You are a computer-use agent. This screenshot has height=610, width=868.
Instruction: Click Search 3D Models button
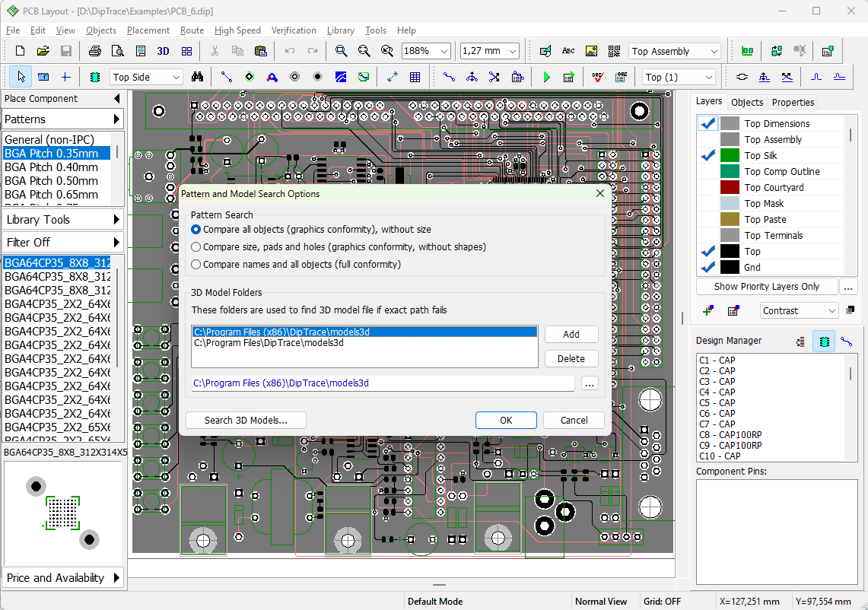coord(246,420)
